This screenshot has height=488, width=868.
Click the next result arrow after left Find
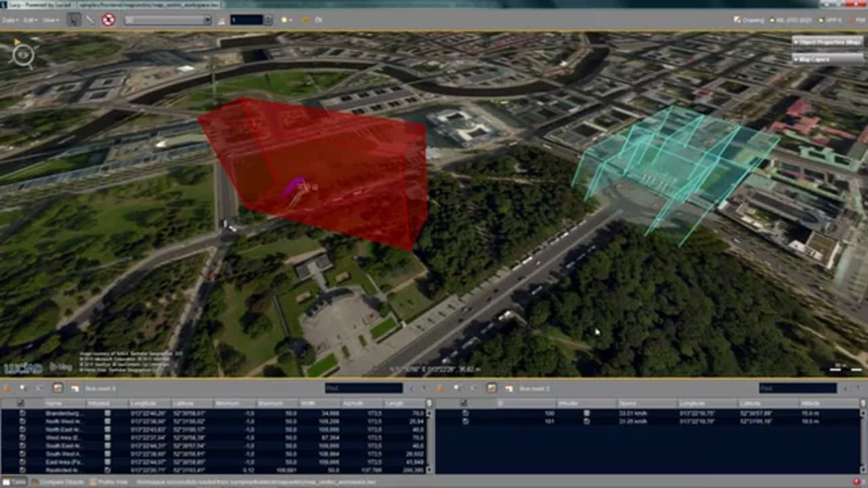(x=425, y=388)
